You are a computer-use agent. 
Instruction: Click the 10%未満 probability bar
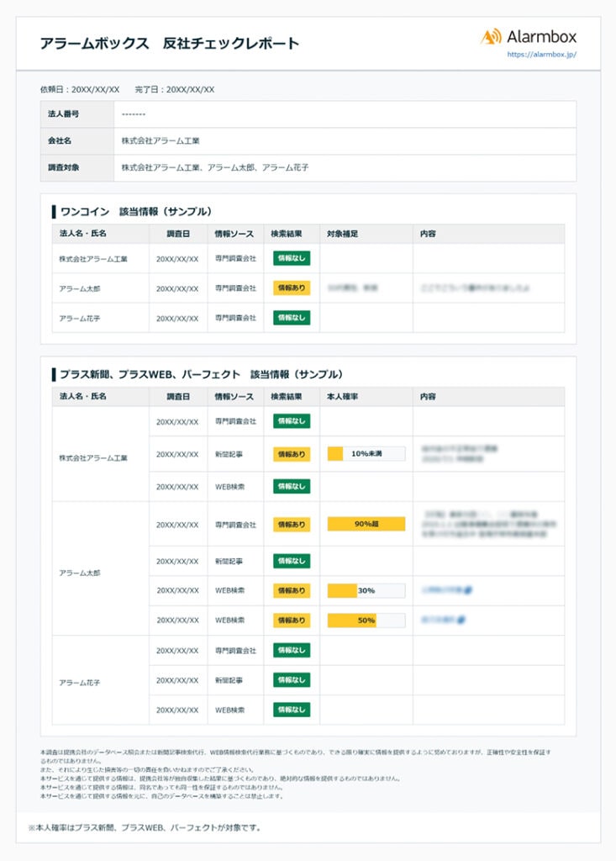pos(366,454)
